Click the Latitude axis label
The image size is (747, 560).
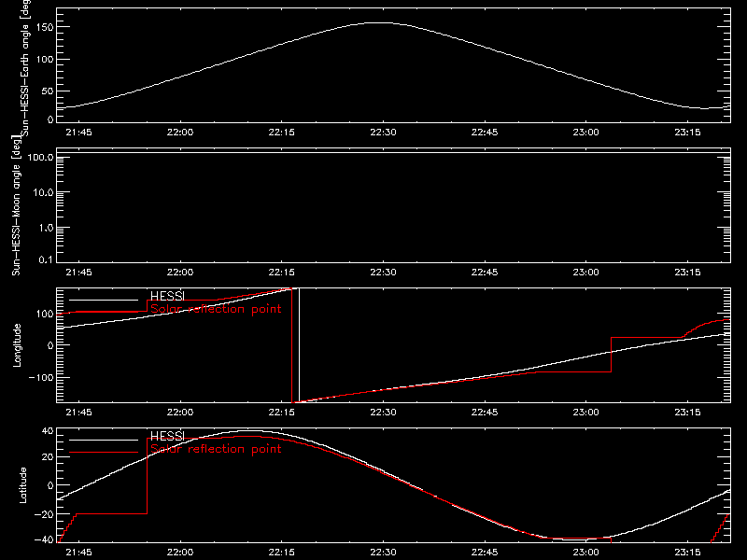pos(22,485)
